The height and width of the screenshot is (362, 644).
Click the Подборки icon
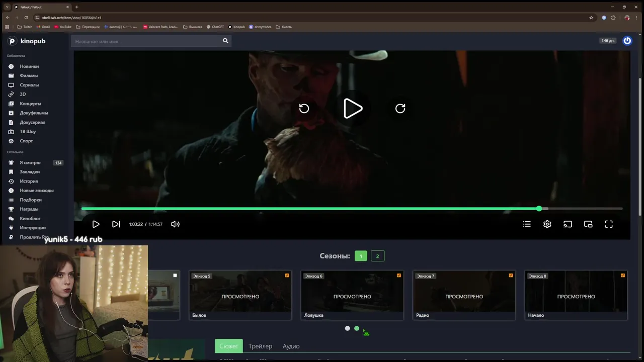(11, 200)
